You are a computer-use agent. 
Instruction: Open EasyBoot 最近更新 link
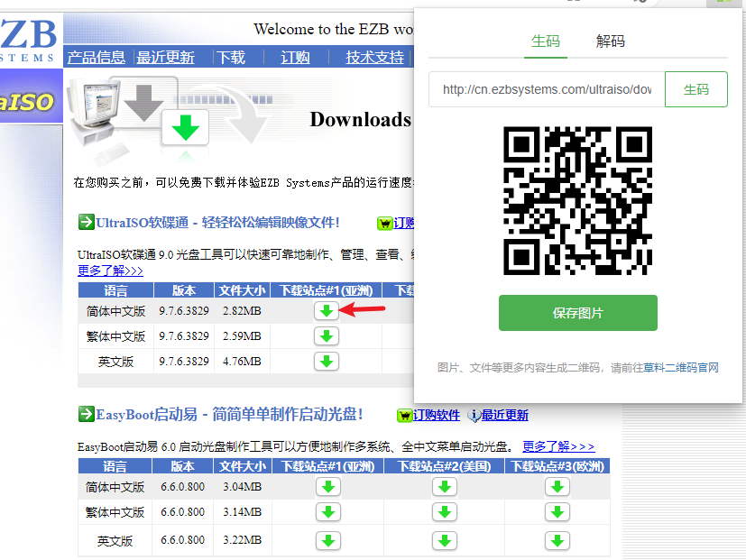(x=505, y=416)
